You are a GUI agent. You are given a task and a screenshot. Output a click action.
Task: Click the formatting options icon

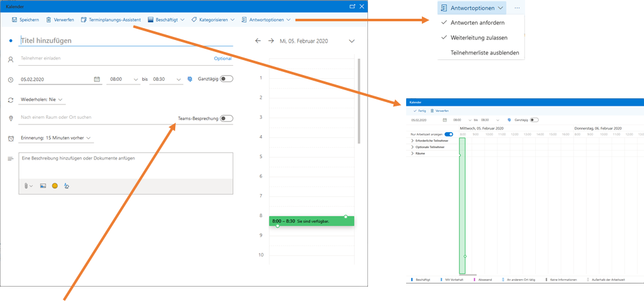click(x=66, y=186)
